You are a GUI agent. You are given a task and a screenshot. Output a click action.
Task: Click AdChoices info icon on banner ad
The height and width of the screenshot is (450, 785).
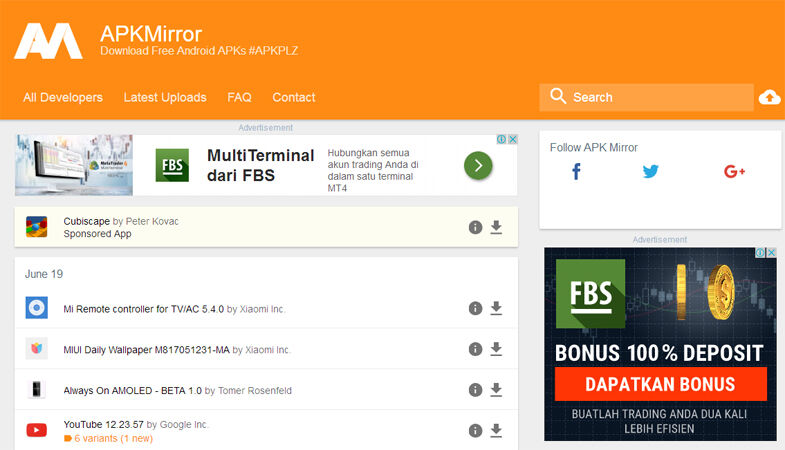point(501,139)
